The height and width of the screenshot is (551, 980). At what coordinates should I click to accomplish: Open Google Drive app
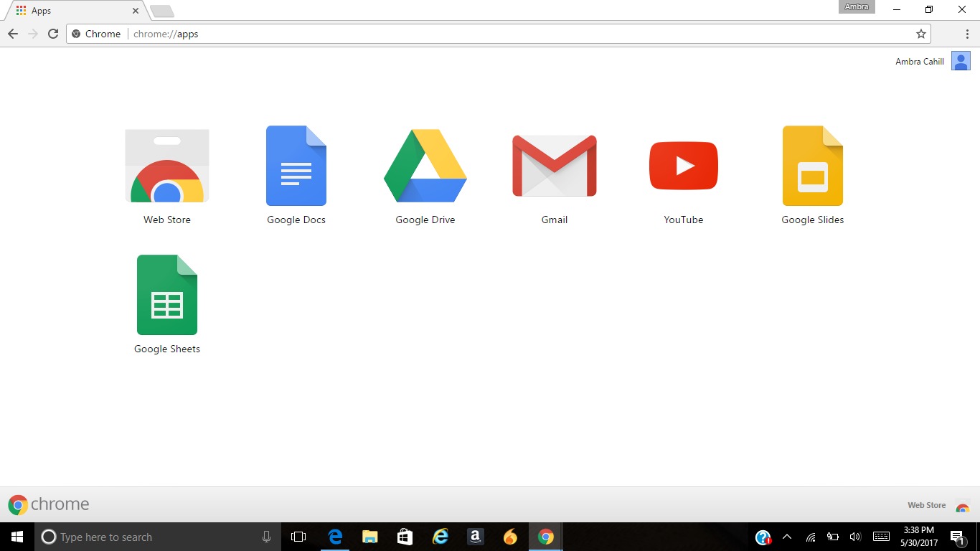tap(425, 166)
